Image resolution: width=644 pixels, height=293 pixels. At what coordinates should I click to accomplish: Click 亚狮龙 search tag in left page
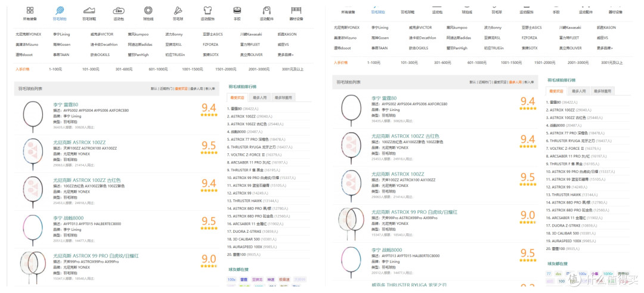click(x=257, y=279)
